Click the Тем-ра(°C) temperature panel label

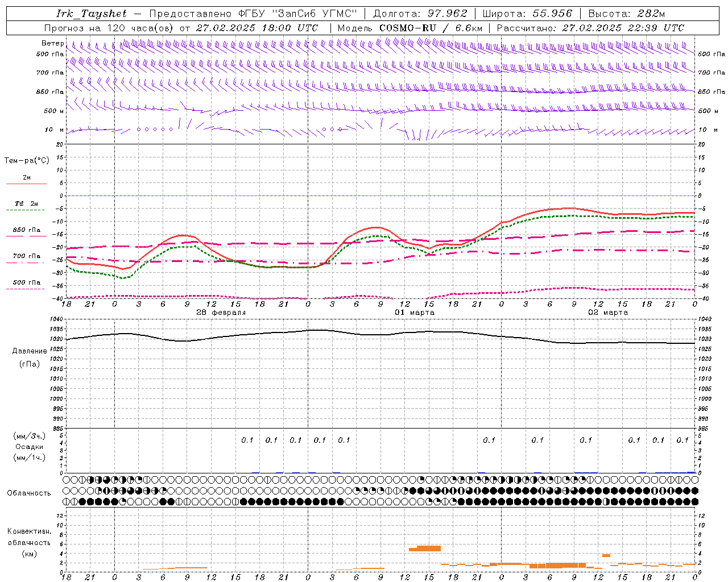coord(27,160)
